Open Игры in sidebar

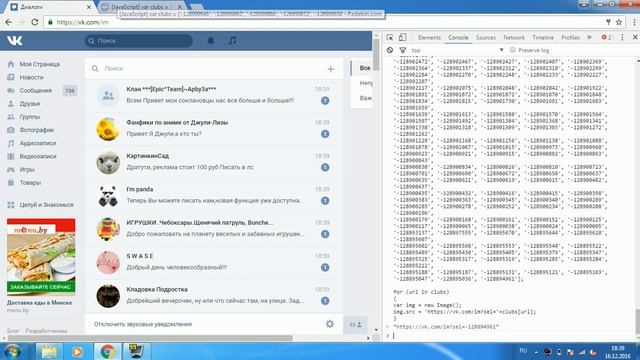27,169
